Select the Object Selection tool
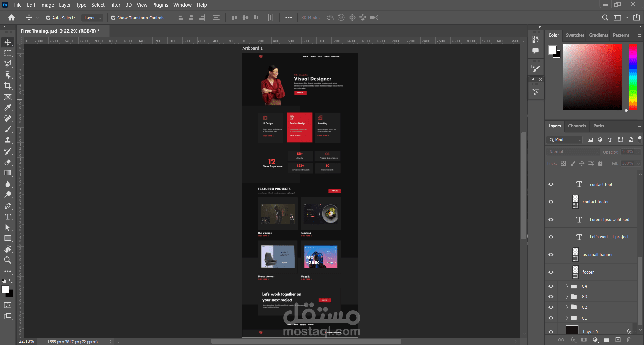 (x=8, y=75)
